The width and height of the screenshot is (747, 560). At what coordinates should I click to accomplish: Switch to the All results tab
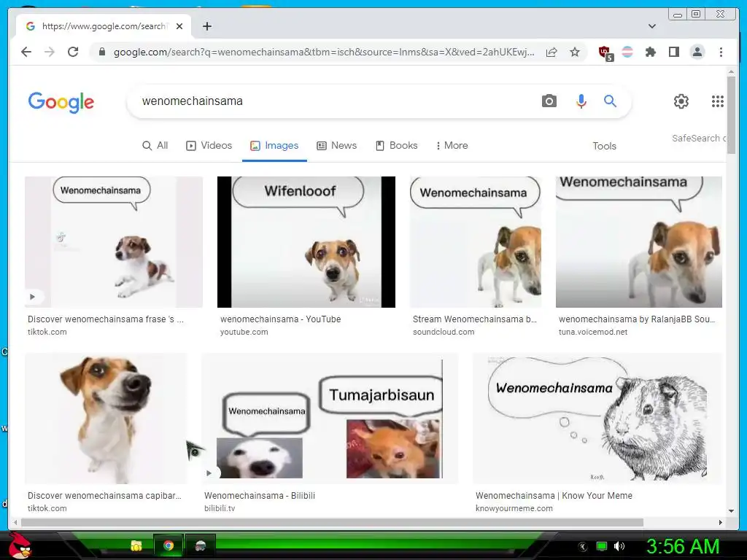(155, 145)
